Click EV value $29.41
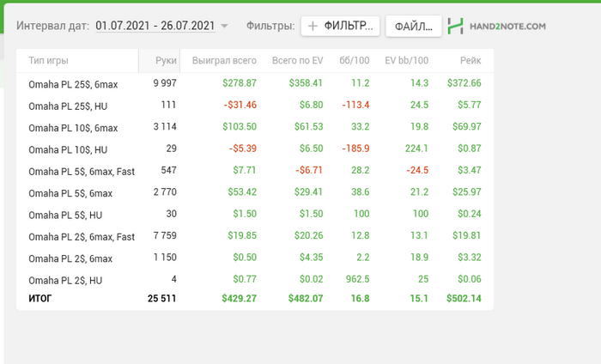 click(308, 192)
